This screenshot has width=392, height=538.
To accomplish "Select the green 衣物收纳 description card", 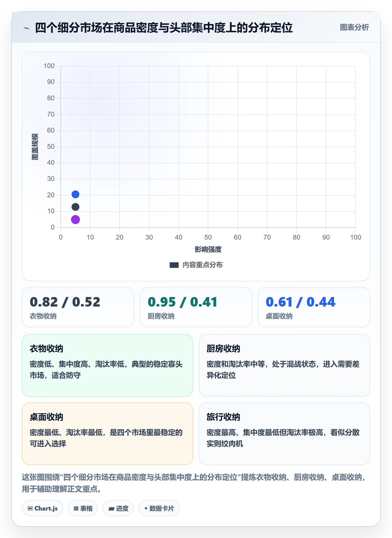I will click(x=108, y=365).
